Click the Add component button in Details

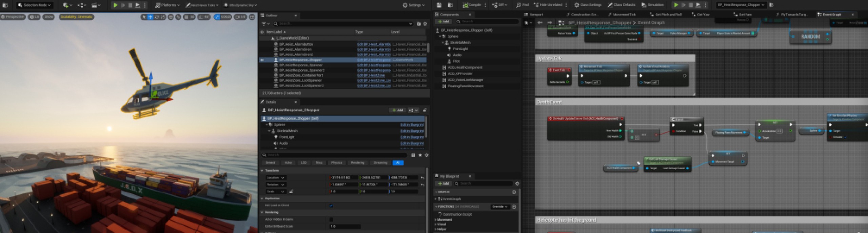(397, 110)
